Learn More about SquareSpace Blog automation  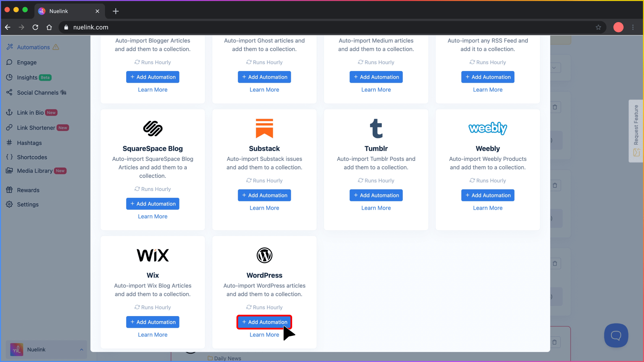point(153,217)
